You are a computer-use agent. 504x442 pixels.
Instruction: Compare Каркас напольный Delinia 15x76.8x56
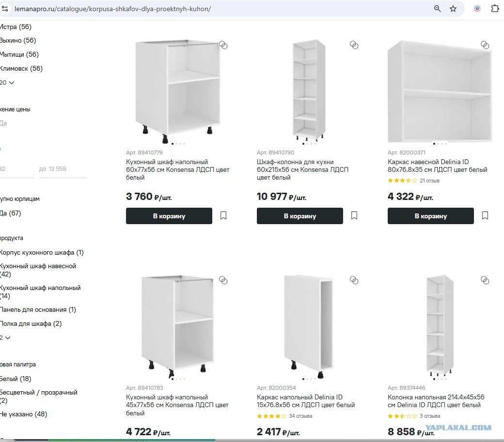click(354, 280)
